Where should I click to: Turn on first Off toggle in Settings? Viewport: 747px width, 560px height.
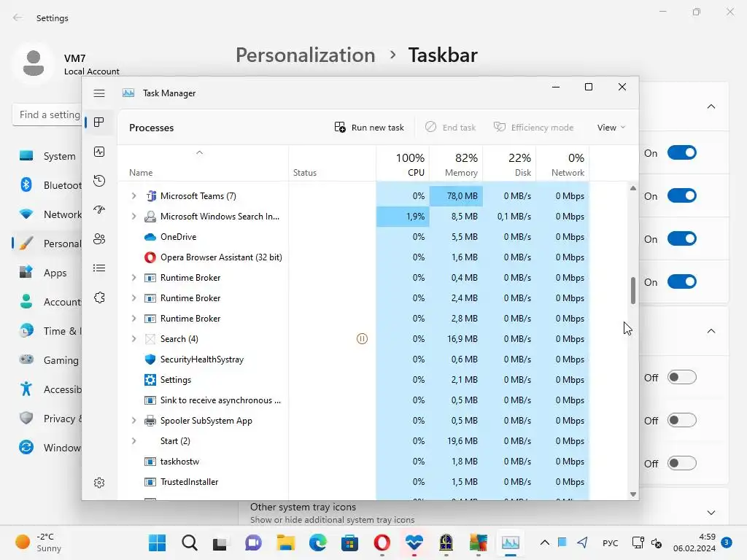click(x=682, y=377)
